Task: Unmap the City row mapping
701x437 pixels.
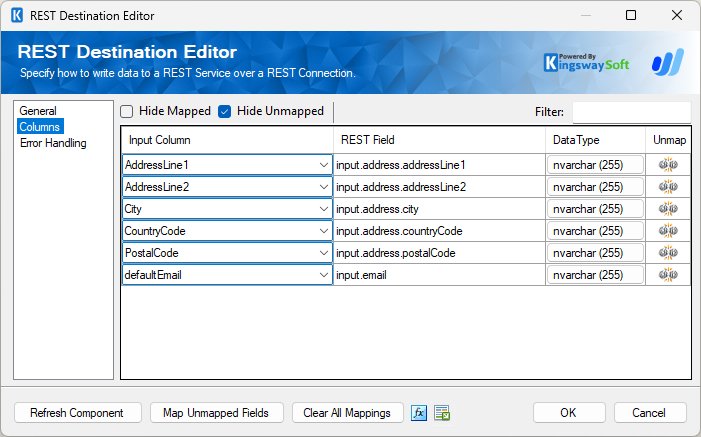Action: pos(668,208)
